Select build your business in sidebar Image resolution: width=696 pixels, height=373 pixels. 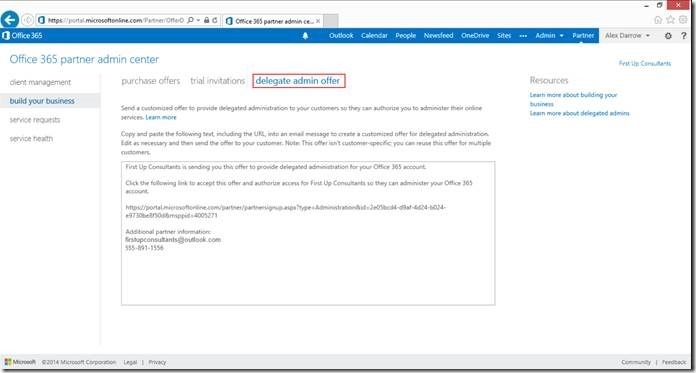(x=42, y=101)
